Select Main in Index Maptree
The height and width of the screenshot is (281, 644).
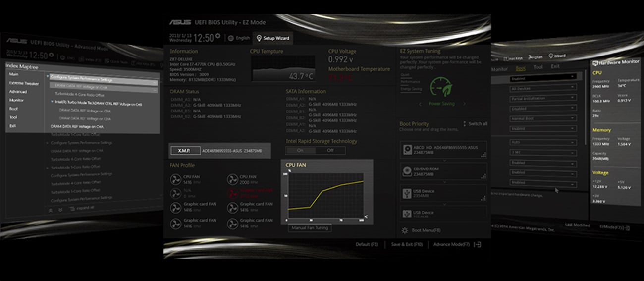point(14,74)
